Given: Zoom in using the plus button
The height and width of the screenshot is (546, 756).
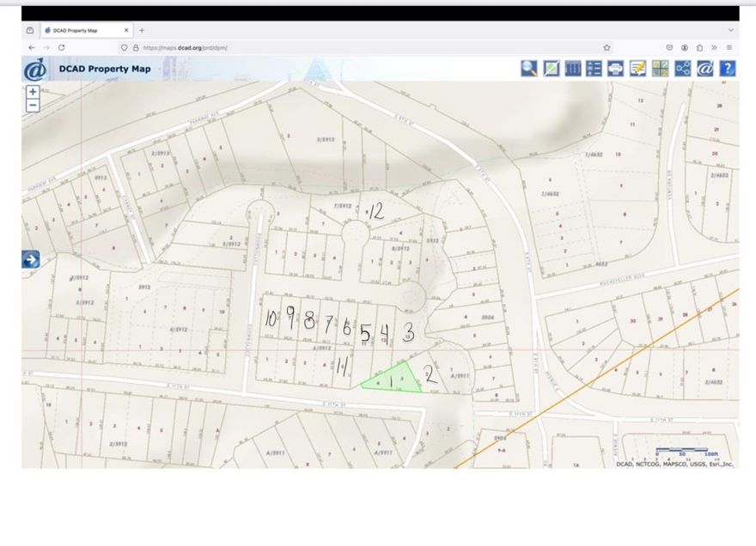Looking at the screenshot, I should (x=34, y=91).
